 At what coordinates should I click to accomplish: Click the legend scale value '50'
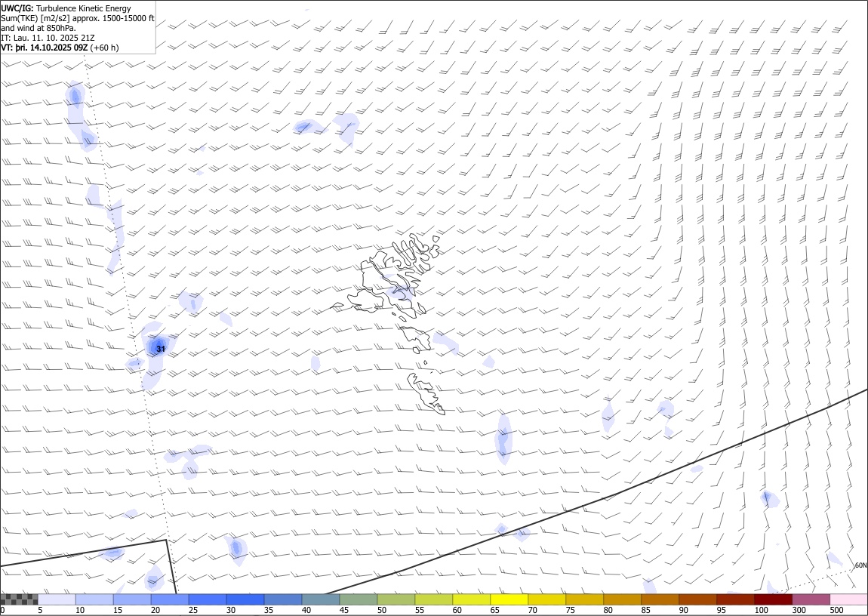click(x=381, y=611)
